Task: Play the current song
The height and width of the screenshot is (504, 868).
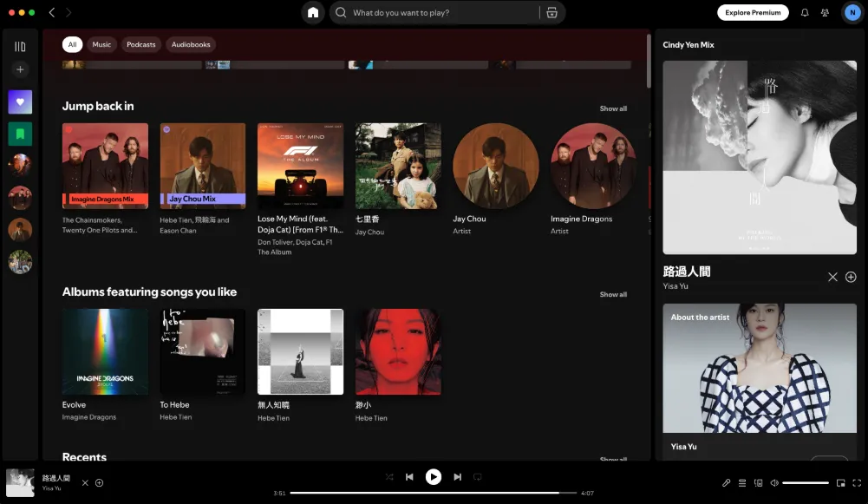Action: tap(434, 477)
